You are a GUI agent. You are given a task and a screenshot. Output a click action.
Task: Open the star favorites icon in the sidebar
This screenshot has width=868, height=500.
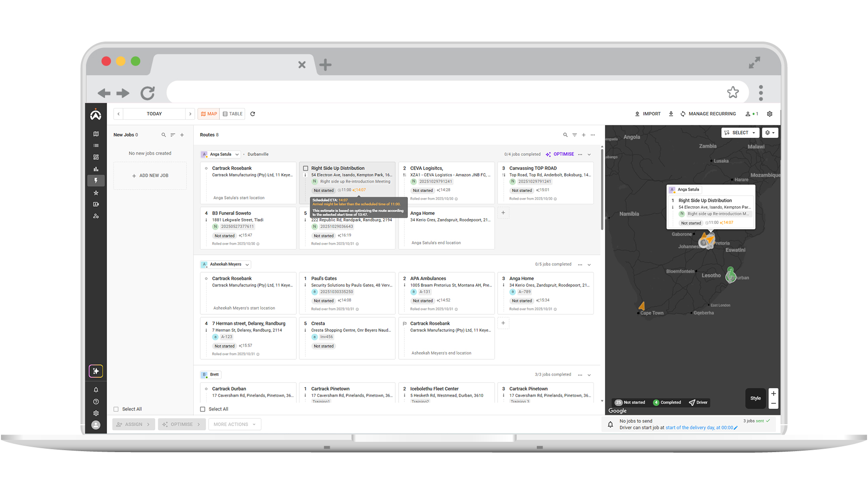[96, 193]
